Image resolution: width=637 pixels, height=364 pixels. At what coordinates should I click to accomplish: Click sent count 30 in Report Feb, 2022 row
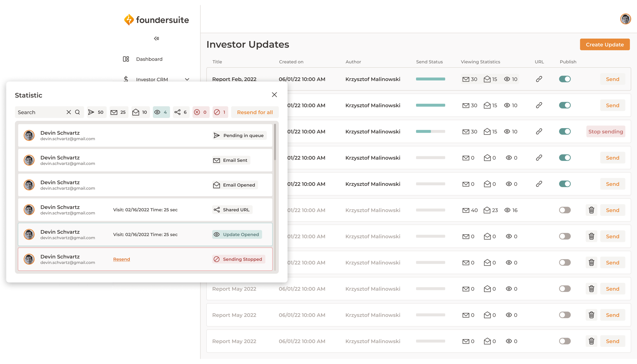[x=470, y=79]
